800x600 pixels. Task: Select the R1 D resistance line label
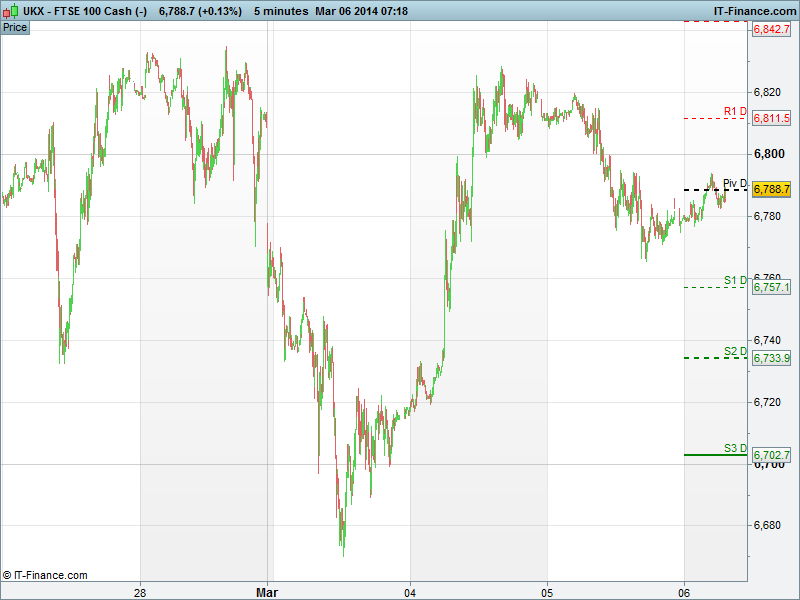click(x=735, y=110)
